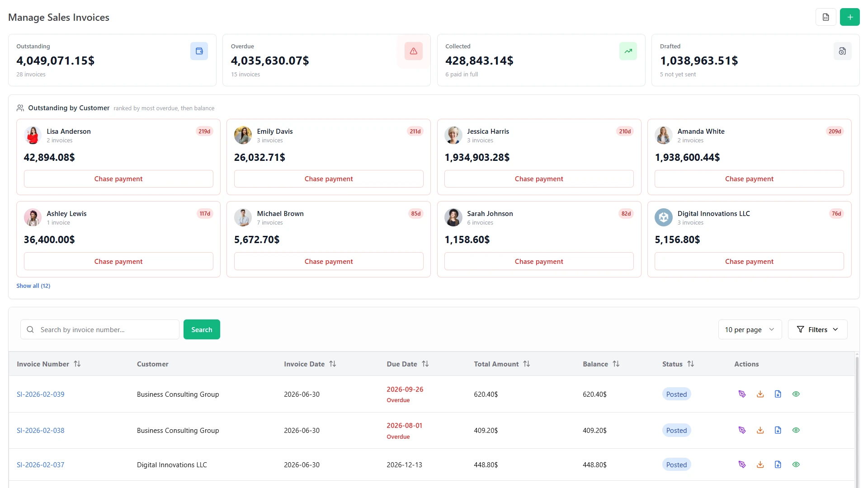Open invoice link SI-2026-02-038
This screenshot has width=868, height=488.
(x=41, y=430)
